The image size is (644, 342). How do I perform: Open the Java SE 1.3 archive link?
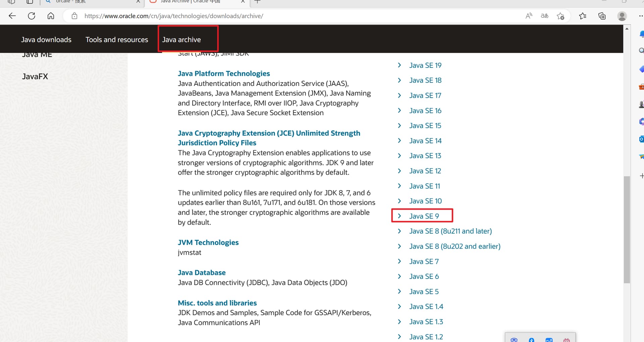tap(426, 322)
